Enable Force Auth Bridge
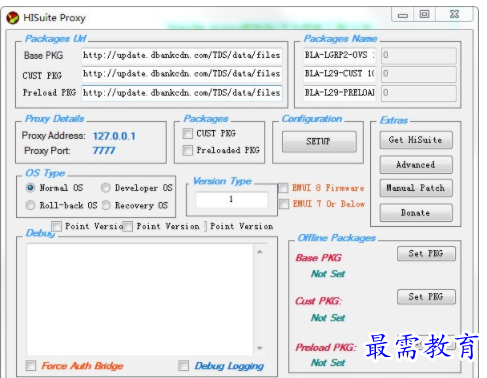This screenshot has width=487, height=378. [x=31, y=366]
